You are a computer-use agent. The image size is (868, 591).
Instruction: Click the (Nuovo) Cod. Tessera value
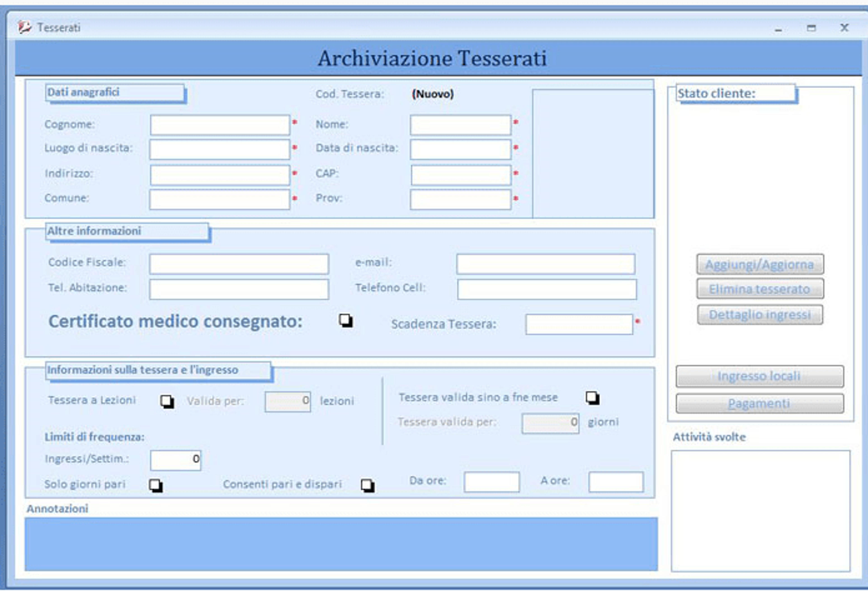click(x=433, y=94)
